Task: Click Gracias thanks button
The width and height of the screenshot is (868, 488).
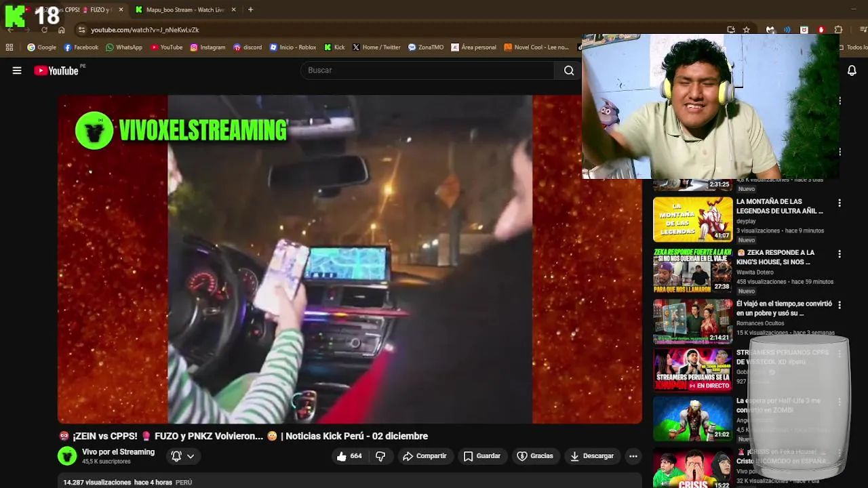Action: 535,456
